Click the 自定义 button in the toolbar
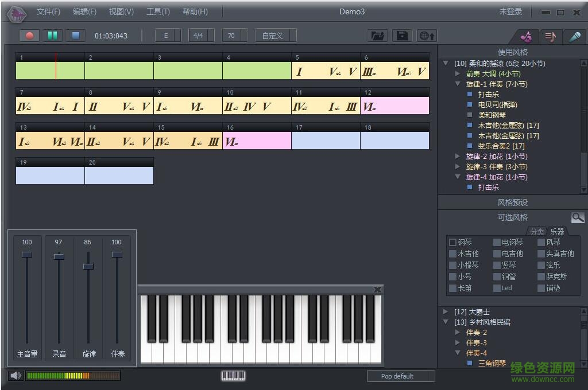588x390 pixels. point(274,36)
